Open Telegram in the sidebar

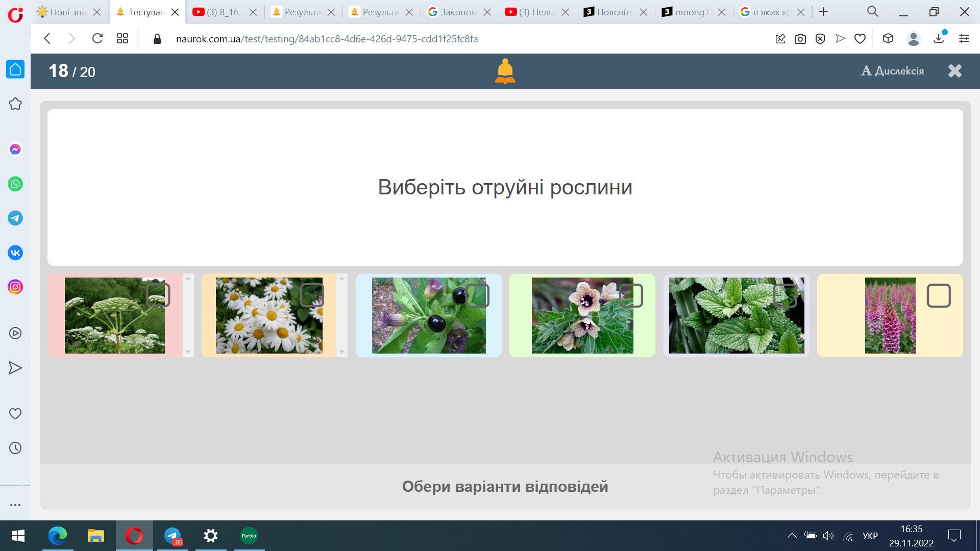click(x=15, y=218)
